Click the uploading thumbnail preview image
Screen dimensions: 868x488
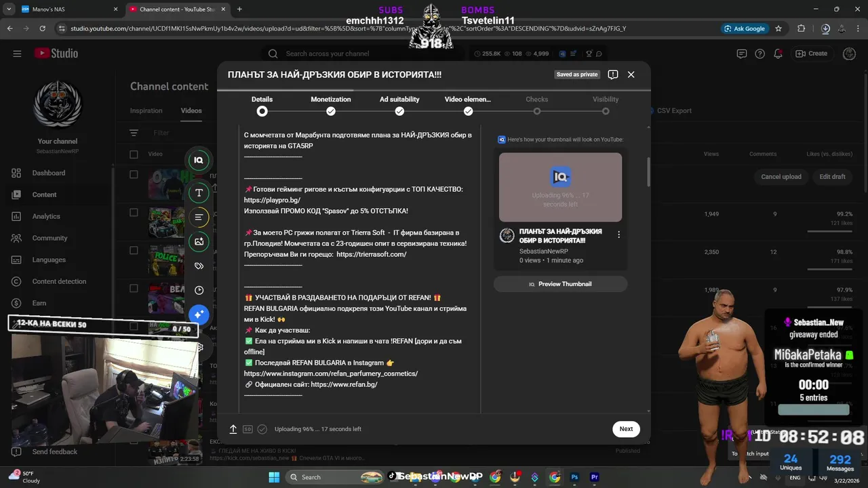pyautogui.click(x=560, y=187)
